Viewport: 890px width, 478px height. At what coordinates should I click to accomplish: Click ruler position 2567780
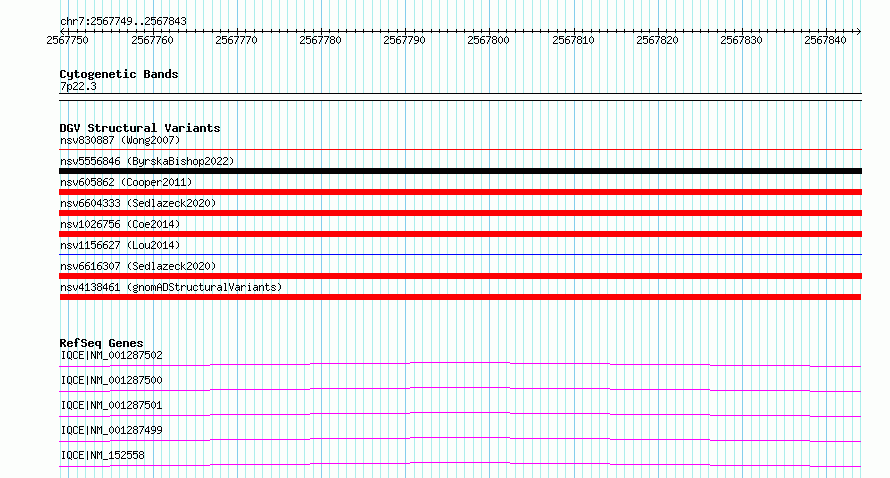click(320, 40)
